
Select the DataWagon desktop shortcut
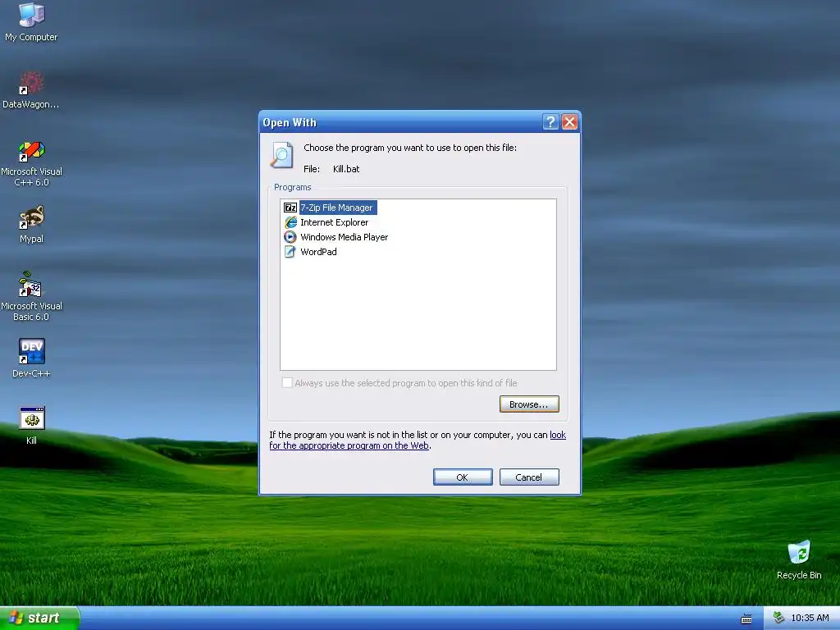[x=31, y=89]
